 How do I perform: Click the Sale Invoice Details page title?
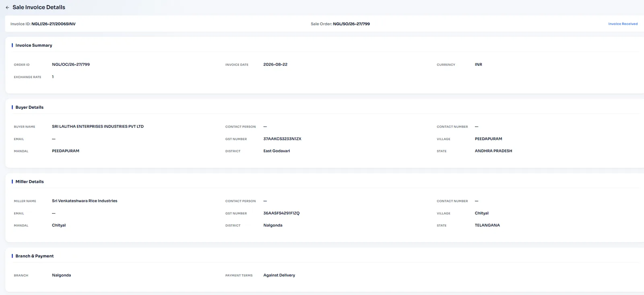click(39, 7)
